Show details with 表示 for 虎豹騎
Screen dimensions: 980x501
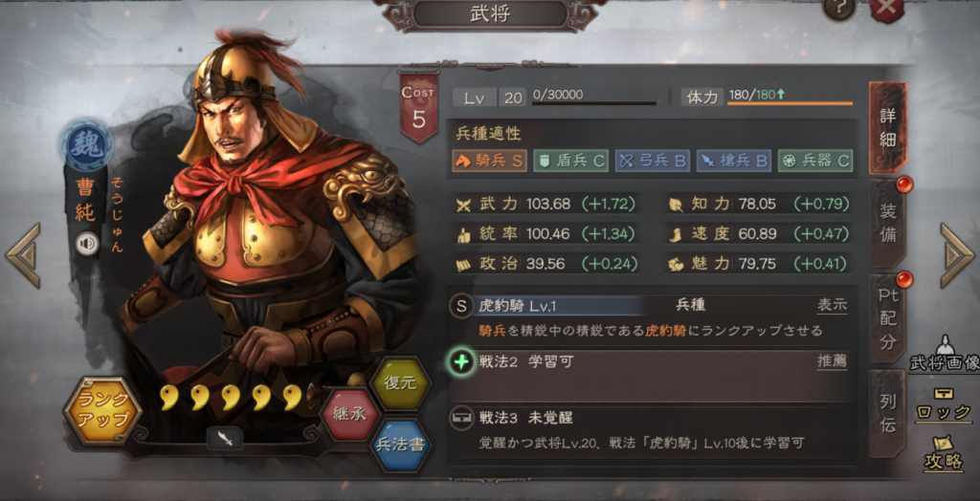(x=832, y=305)
